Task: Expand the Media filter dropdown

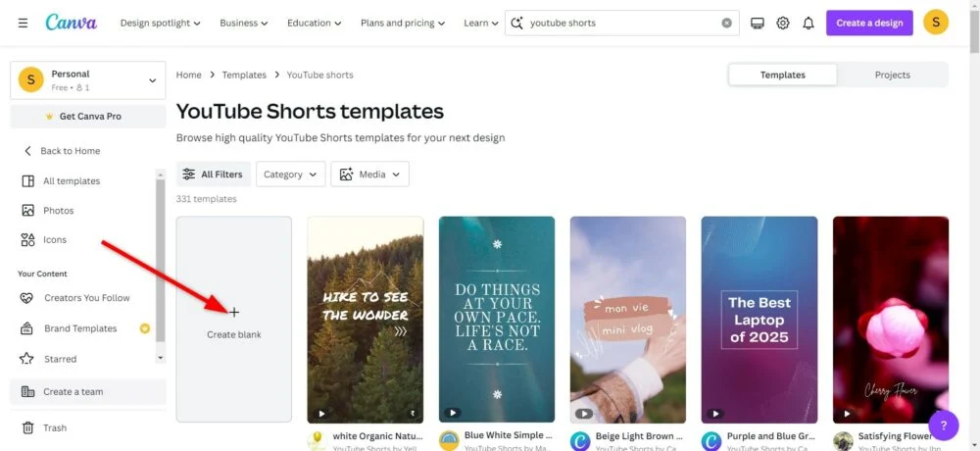Action: pos(369,175)
